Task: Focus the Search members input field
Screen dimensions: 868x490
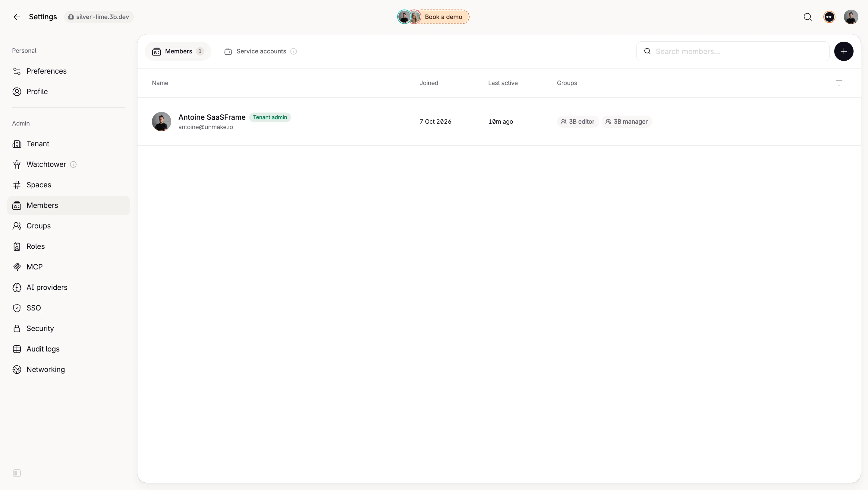Action: 733,51
